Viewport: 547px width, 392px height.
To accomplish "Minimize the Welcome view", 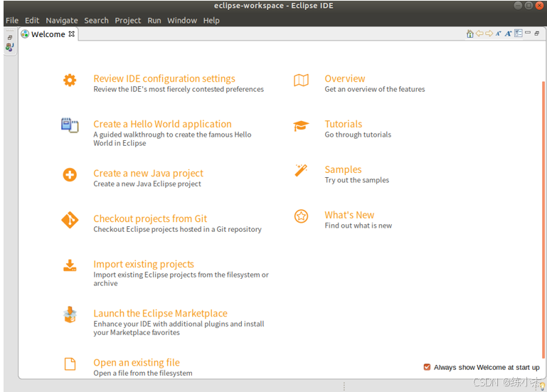I will (x=528, y=33).
